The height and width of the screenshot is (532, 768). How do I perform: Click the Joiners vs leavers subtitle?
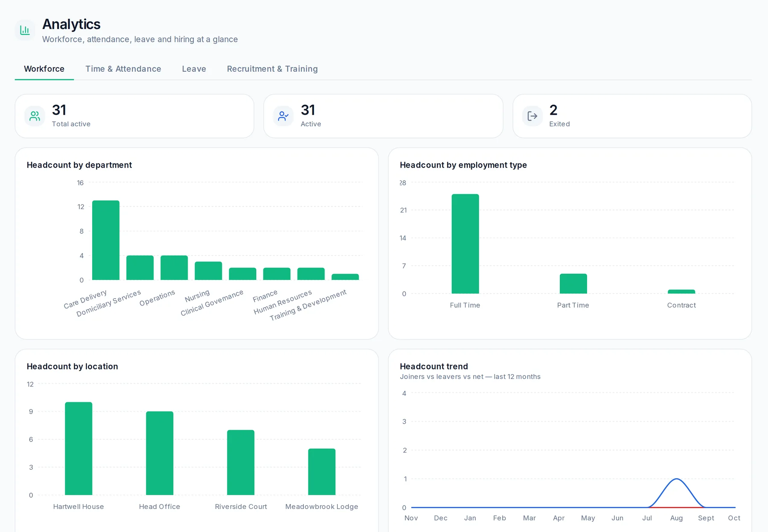(470, 377)
